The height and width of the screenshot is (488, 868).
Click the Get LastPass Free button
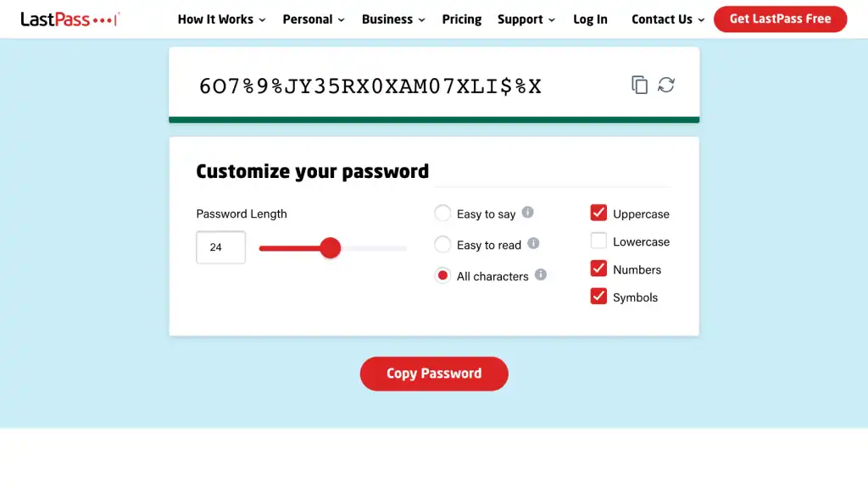[780, 19]
